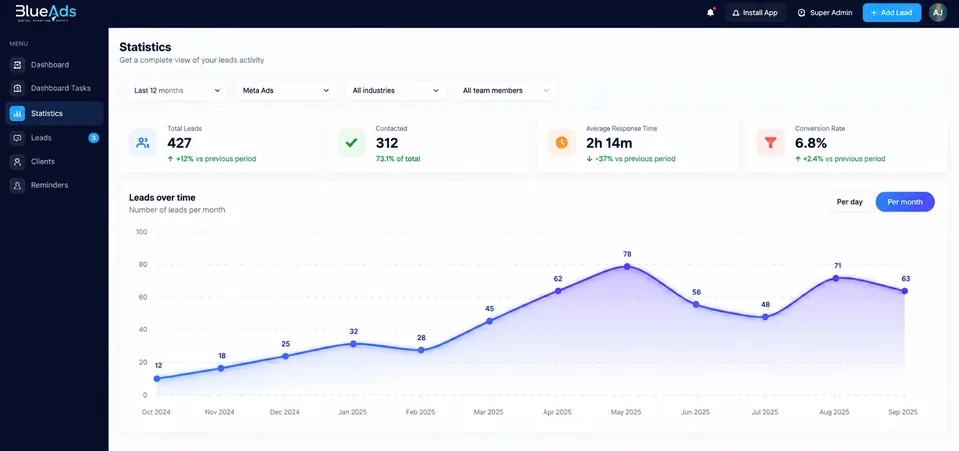This screenshot has height=451, width=959.
Task: Click the Average Response Time clock icon
Action: [x=561, y=143]
